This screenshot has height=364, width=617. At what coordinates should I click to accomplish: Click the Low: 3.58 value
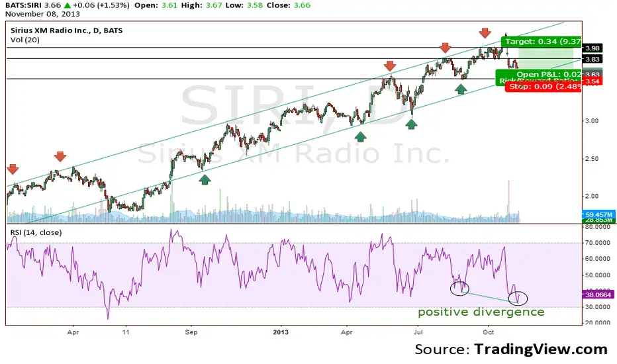pos(244,5)
